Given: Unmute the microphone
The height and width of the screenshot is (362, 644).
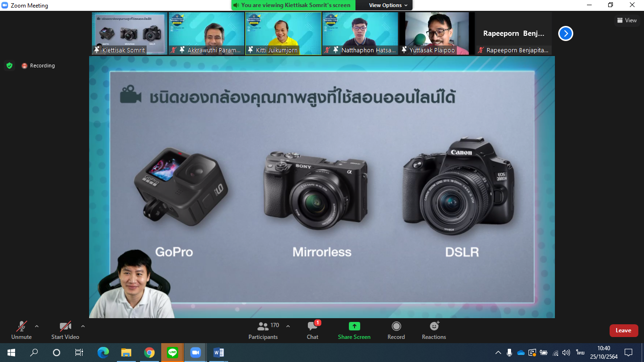Looking at the screenshot, I should pos(21,330).
